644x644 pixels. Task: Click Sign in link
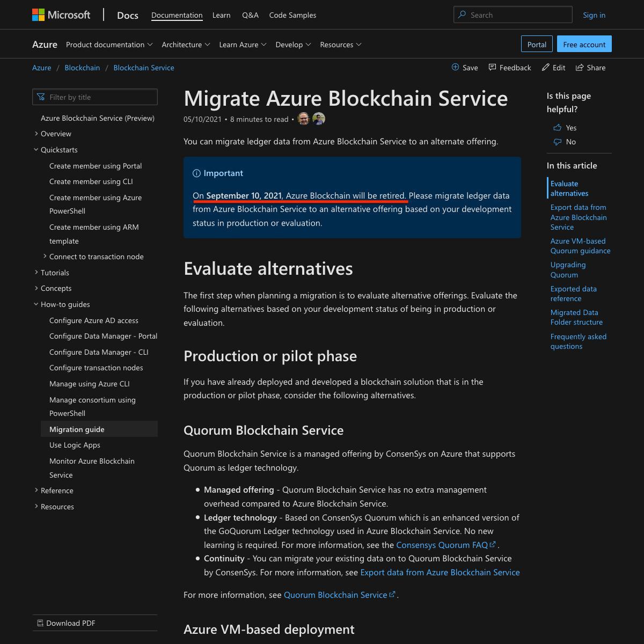pyautogui.click(x=594, y=15)
